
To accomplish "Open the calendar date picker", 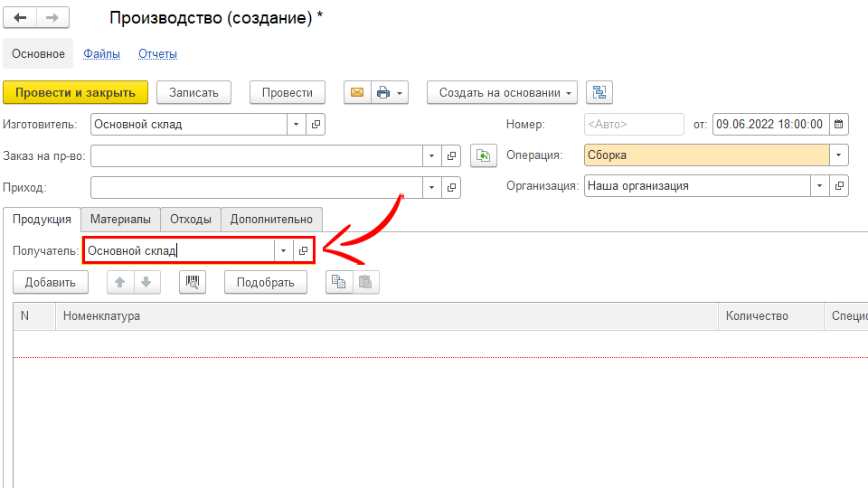I will tap(838, 125).
